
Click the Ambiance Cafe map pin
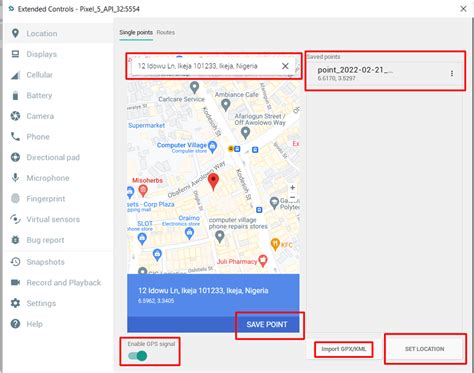click(226, 105)
